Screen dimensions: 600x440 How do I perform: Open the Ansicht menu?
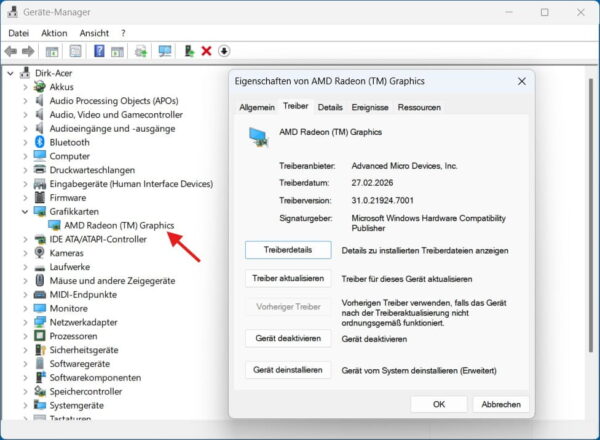pos(94,33)
